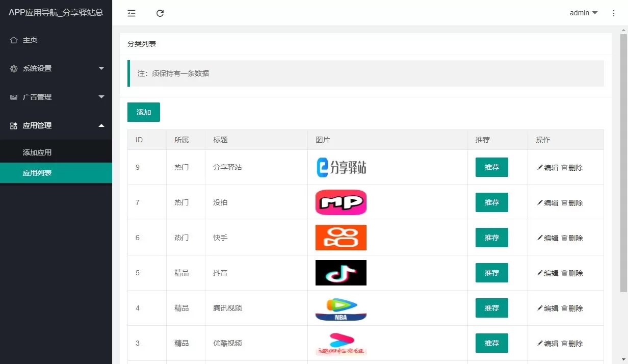This screenshot has width=628, height=364.
Task: Click the home icon beside 主页
Action: [14, 40]
